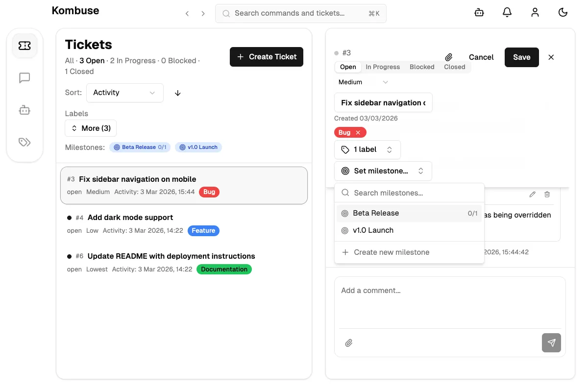Click Create new milestone
Image resolution: width=588 pixels, height=392 pixels.
tap(391, 252)
